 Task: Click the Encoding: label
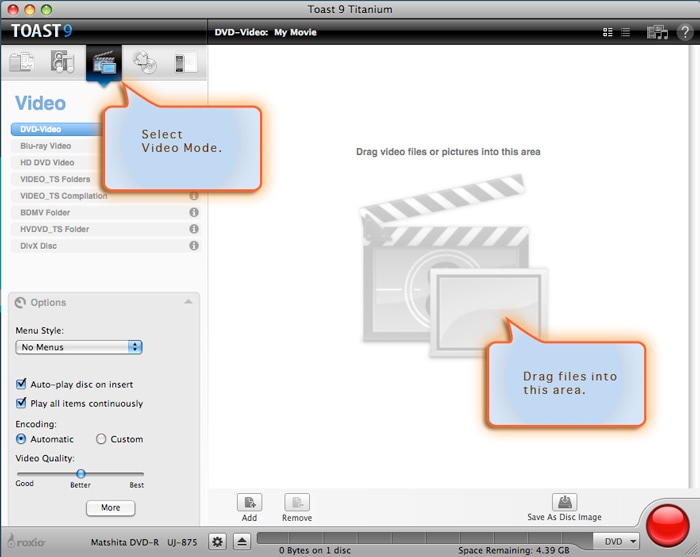[x=36, y=424]
